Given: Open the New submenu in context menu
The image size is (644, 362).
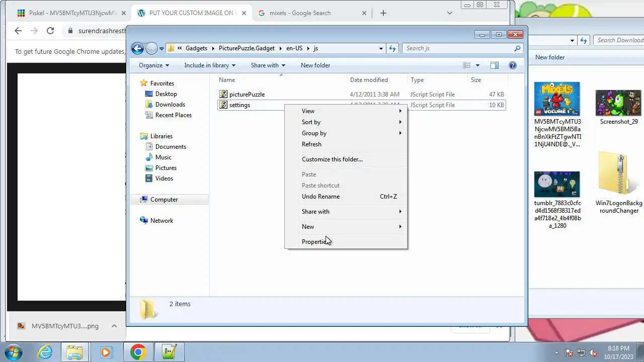Looking at the screenshot, I should tap(346, 227).
